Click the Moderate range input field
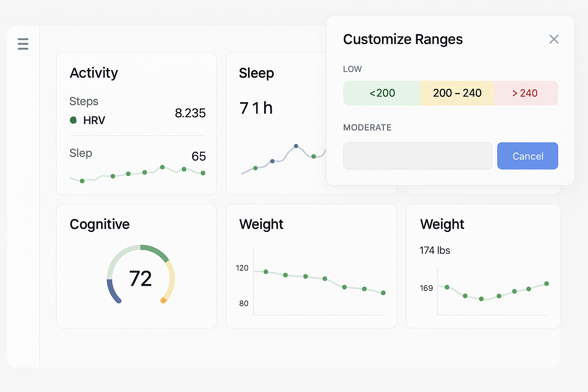Screen dimensions: 588x392 click(x=417, y=156)
